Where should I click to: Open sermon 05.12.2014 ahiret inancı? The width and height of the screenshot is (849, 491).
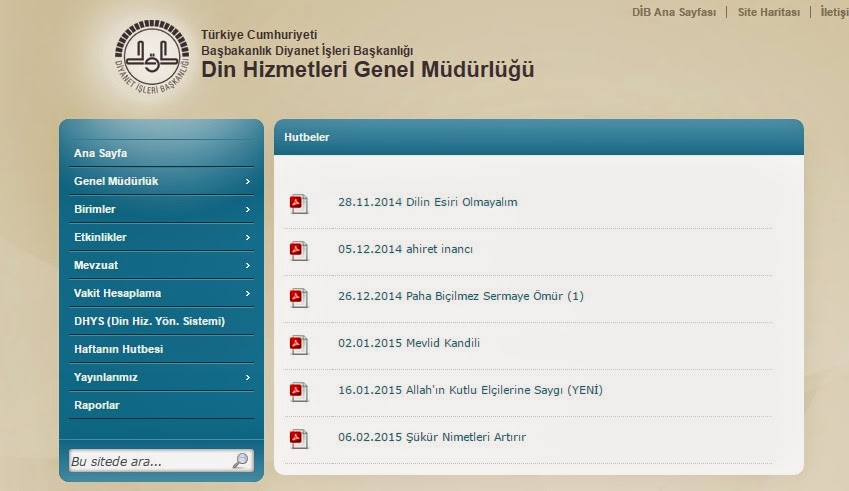[406, 249]
